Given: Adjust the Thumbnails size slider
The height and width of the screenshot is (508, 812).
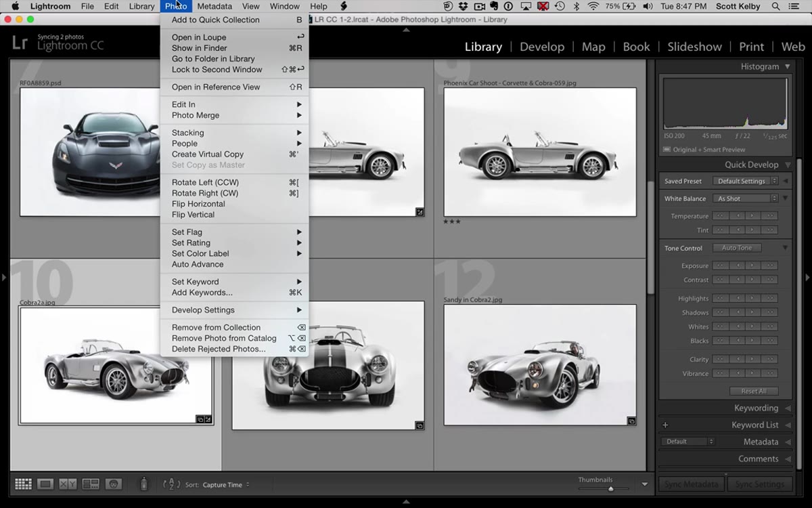Looking at the screenshot, I should 610,488.
